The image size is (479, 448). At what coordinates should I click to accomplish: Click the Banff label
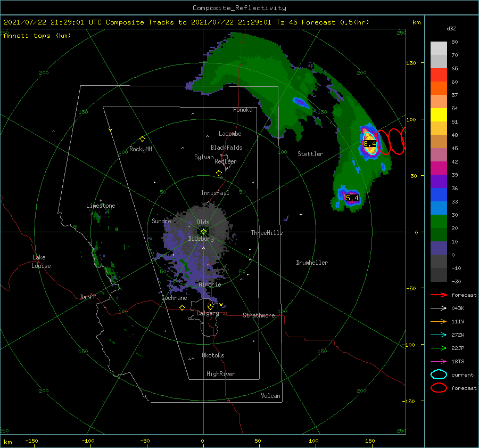(88, 297)
